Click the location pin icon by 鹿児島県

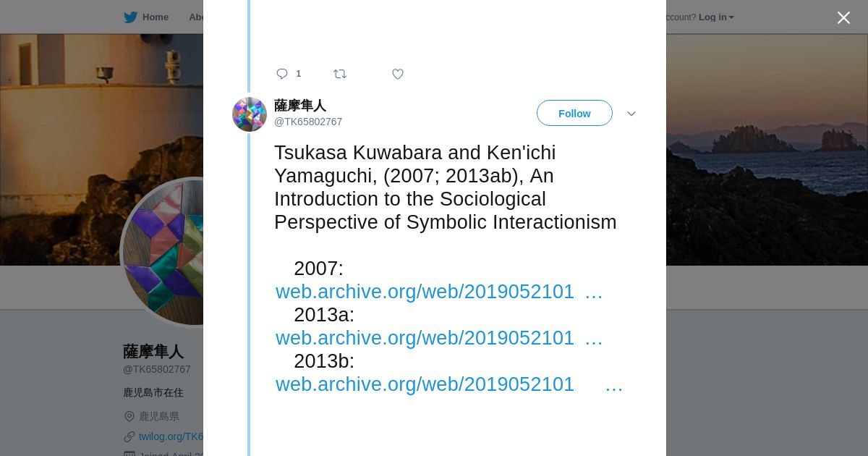tap(129, 416)
